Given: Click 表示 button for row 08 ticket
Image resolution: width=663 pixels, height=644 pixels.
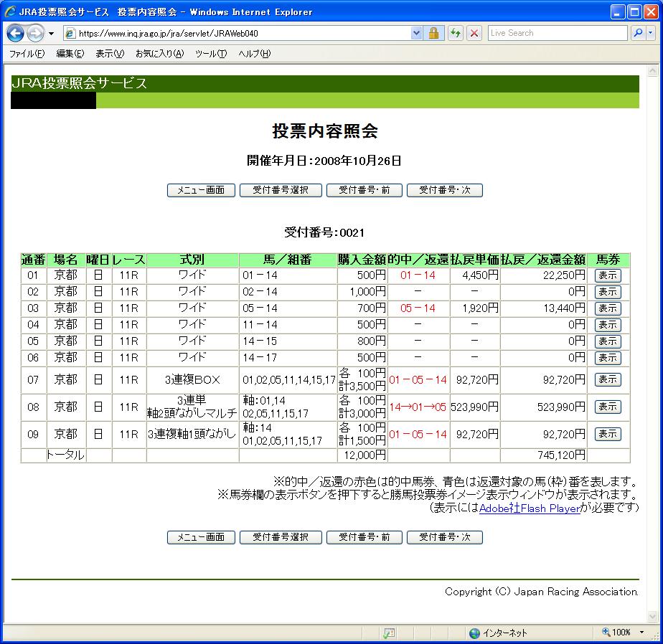Looking at the screenshot, I should tap(608, 407).
